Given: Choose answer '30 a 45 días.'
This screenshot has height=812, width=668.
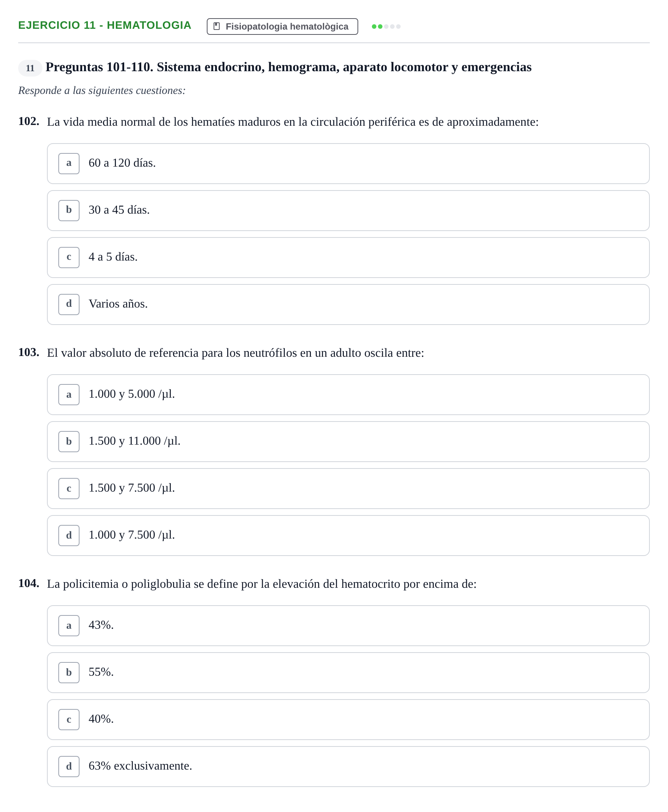Looking at the screenshot, I should point(348,211).
